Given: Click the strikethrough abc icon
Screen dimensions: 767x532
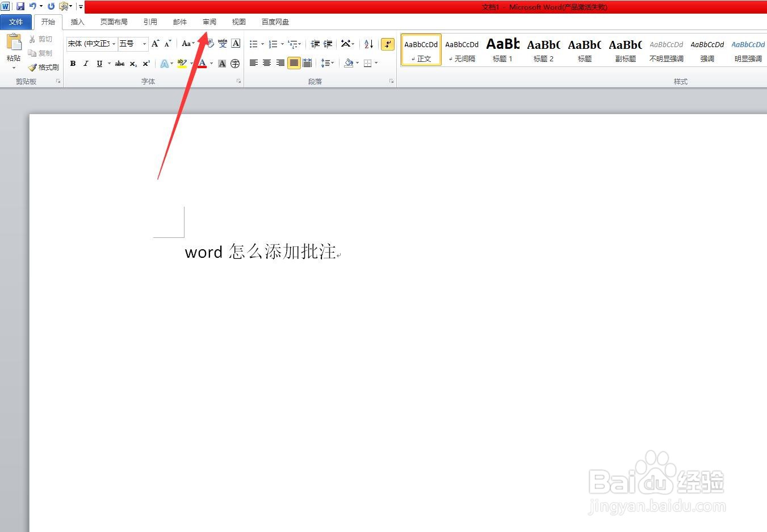Looking at the screenshot, I should coord(120,64).
